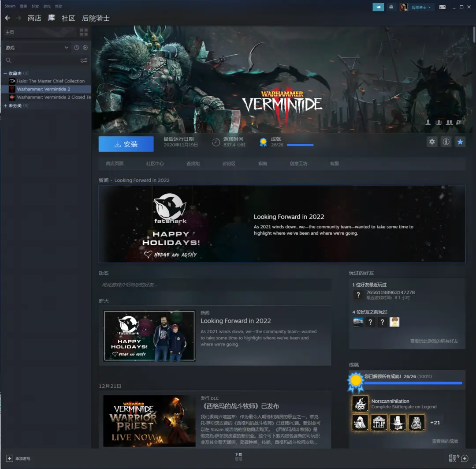Click the achievements ribbon icon near Install
This screenshot has height=469, width=476.
pyautogui.click(x=263, y=142)
